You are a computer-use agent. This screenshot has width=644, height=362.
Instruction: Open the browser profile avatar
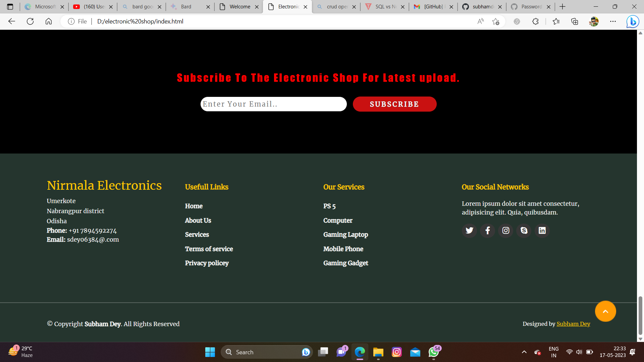tap(594, 21)
